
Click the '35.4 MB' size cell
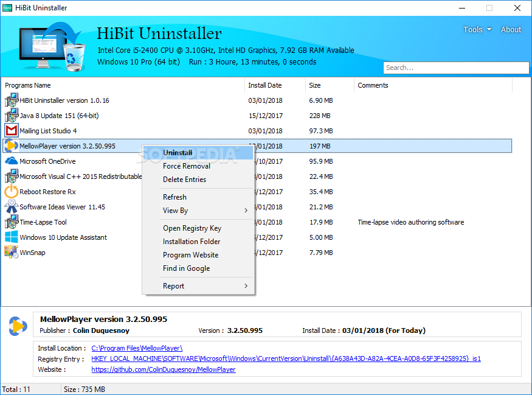click(x=321, y=192)
